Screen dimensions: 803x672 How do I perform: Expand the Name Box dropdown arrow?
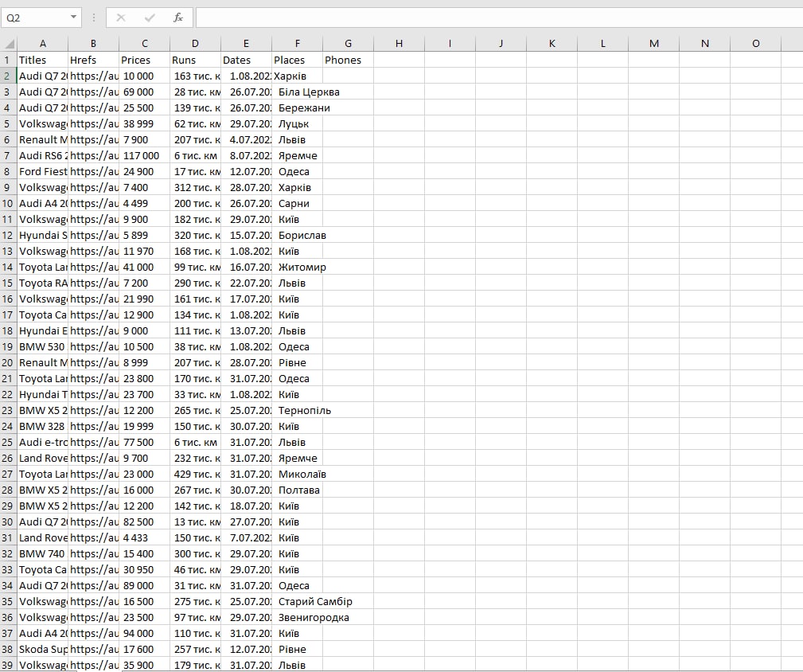74,18
